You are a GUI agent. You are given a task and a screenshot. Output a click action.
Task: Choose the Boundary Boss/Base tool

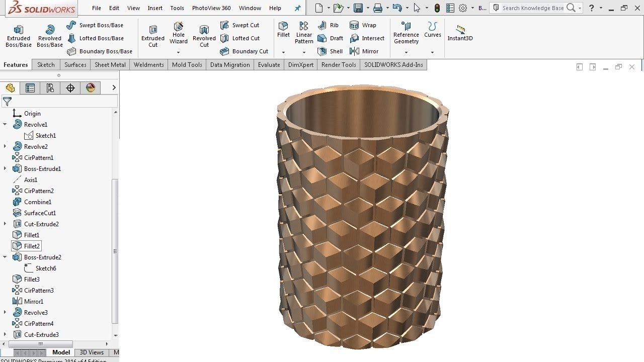click(x=100, y=51)
